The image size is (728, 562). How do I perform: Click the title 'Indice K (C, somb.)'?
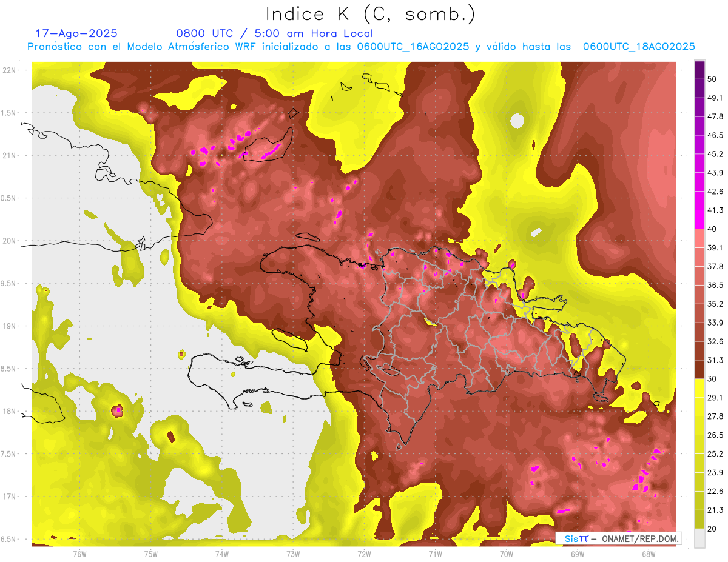(370, 14)
